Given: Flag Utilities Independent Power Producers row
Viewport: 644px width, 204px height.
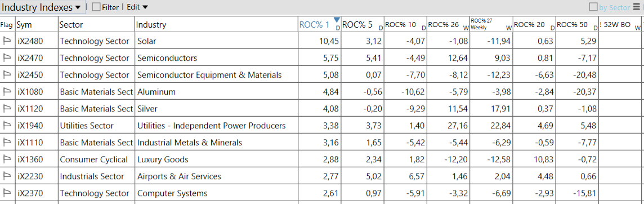Looking at the screenshot, I should [7, 125].
